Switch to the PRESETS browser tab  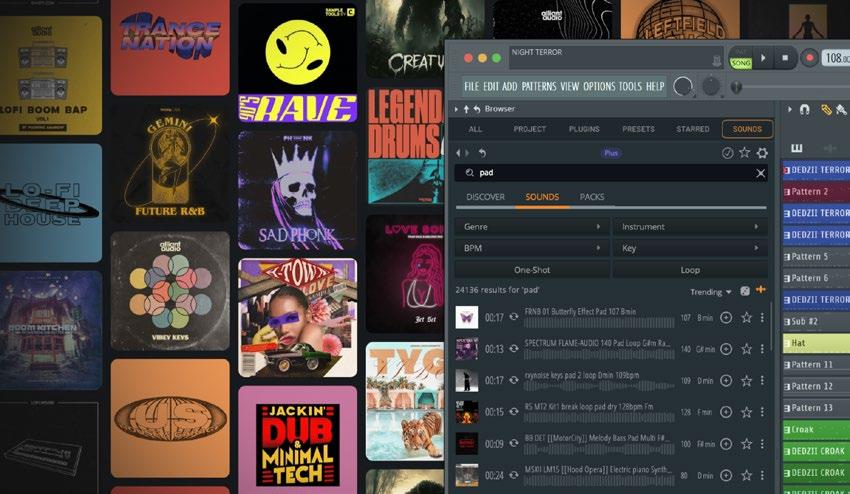click(x=638, y=129)
